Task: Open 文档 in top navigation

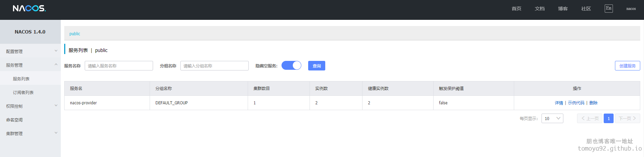Action: (x=539, y=9)
